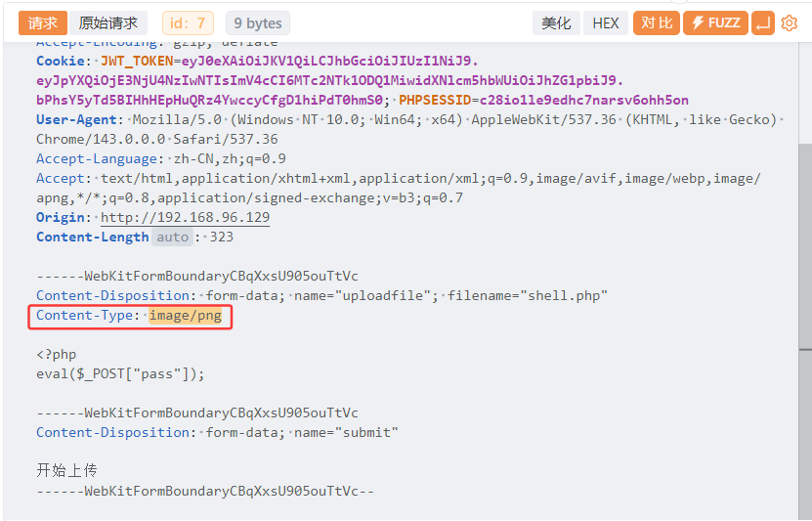Click the <?php line
Image resolution: width=812 pixels, height=521 pixels.
coord(57,354)
